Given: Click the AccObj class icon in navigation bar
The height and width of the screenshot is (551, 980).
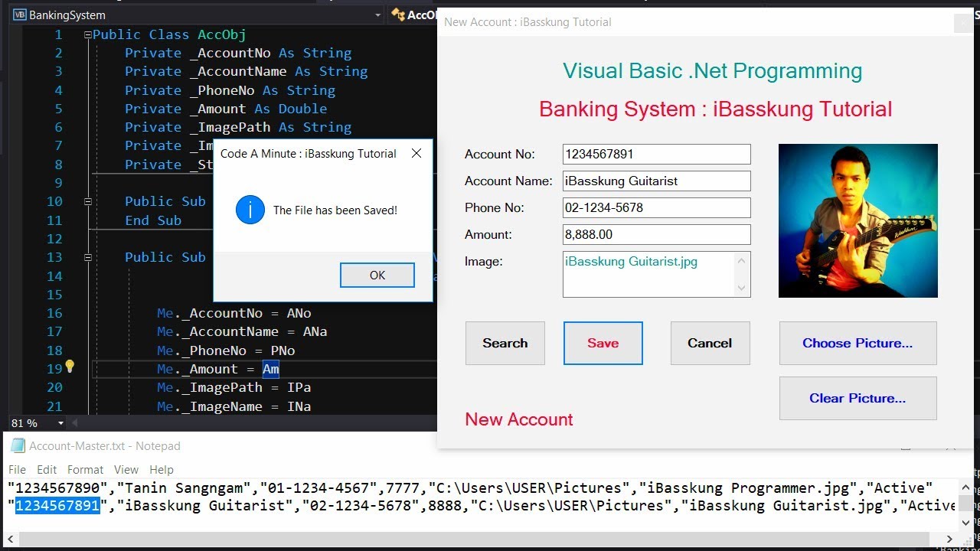Looking at the screenshot, I should point(397,15).
